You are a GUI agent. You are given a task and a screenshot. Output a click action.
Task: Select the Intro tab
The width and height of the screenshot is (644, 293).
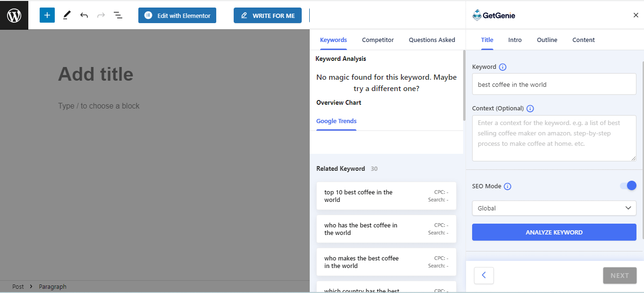(x=515, y=40)
